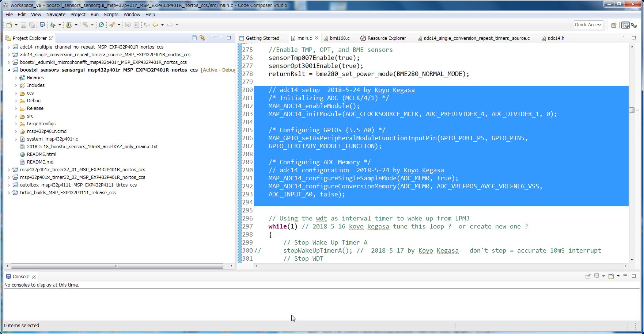Viewport: 644px width, 334px height.
Task: Click the Search magnifier toolbar icon
Action: 101,25
